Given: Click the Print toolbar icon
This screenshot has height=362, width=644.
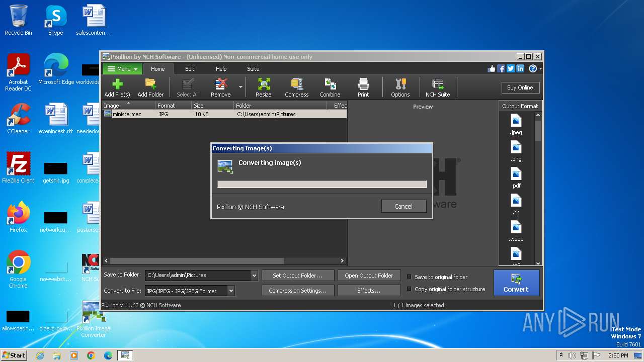Looking at the screenshot, I should click(363, 88).
